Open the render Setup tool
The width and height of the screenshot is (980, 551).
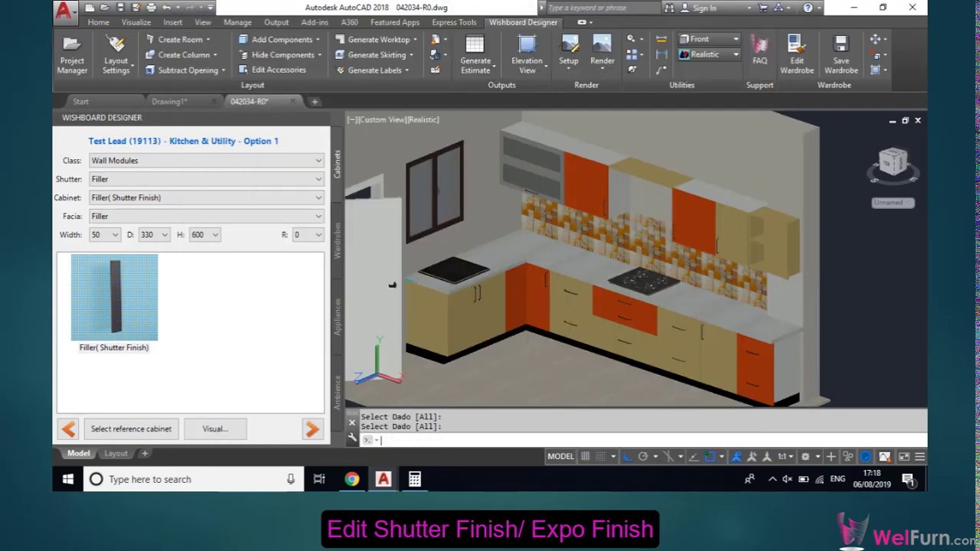coord(569,51)
